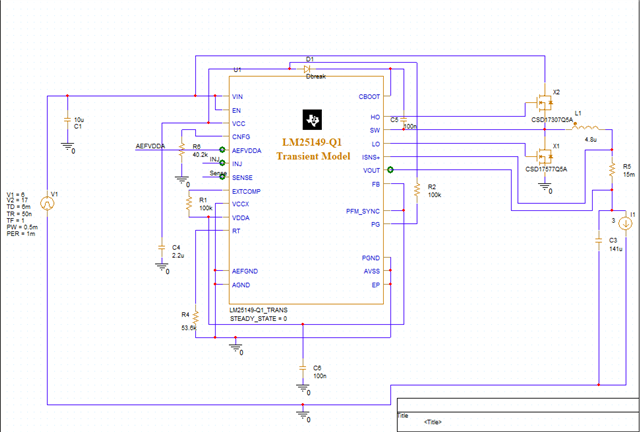Image resolution: width=640 pixels, height=432 pixels.
Task: Click the LO pin label
Action: coord(376,144)
